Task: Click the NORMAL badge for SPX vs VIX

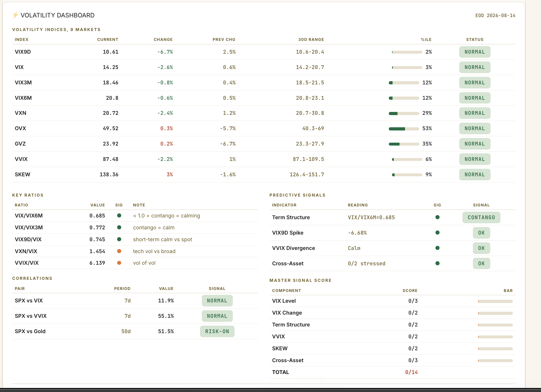Action: pyautogui.click(x=217, y=301)
